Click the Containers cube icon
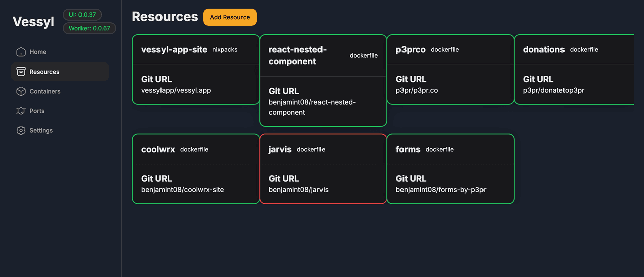Image resolution: width=644 pixels, height=277 pixels. [x=21, y=91]
